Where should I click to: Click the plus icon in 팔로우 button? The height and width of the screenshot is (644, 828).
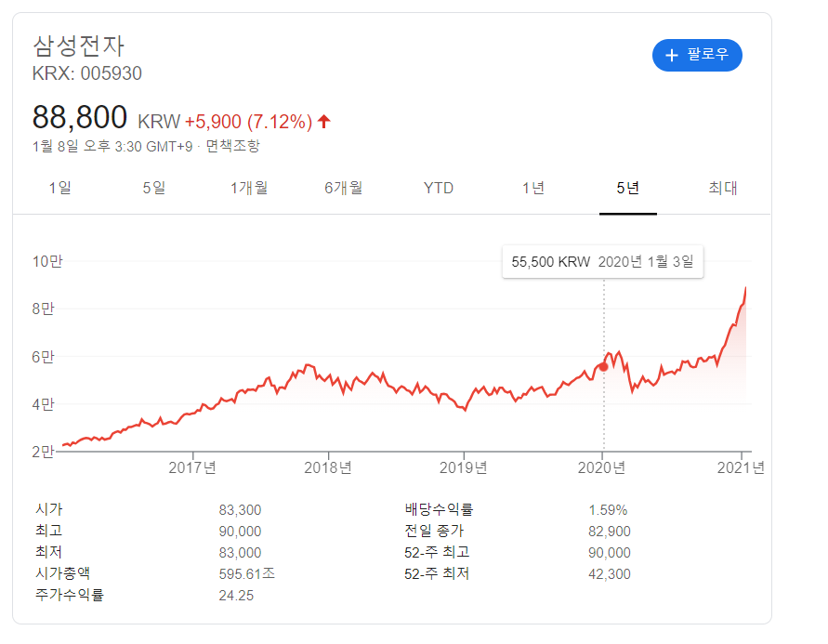(671, 55)
